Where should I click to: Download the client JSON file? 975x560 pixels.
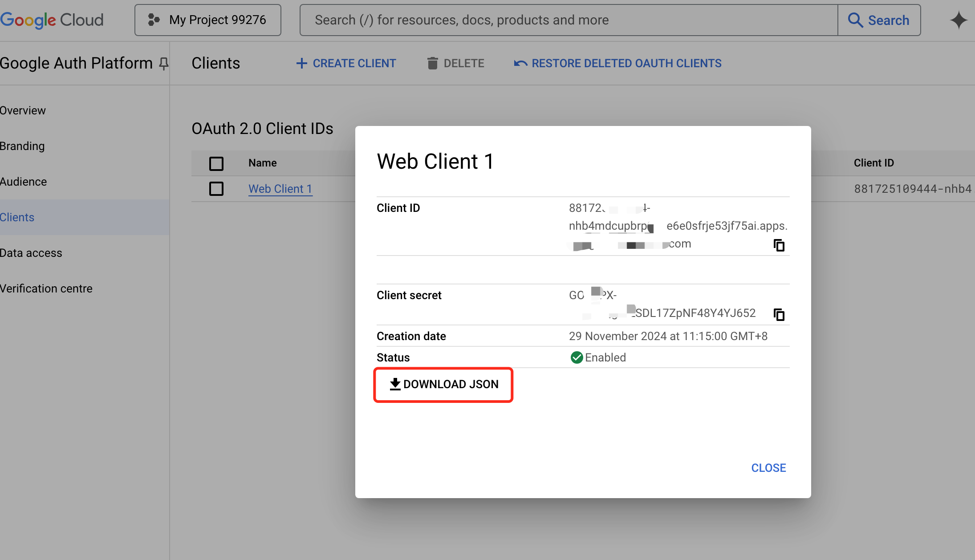point(443,384)
